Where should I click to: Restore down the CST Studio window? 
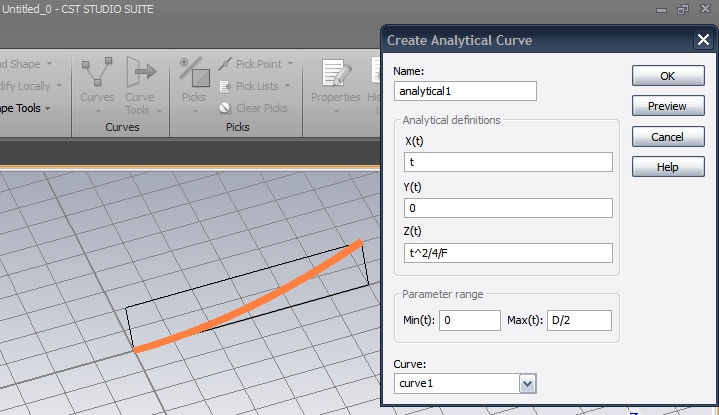coord(683,9)
